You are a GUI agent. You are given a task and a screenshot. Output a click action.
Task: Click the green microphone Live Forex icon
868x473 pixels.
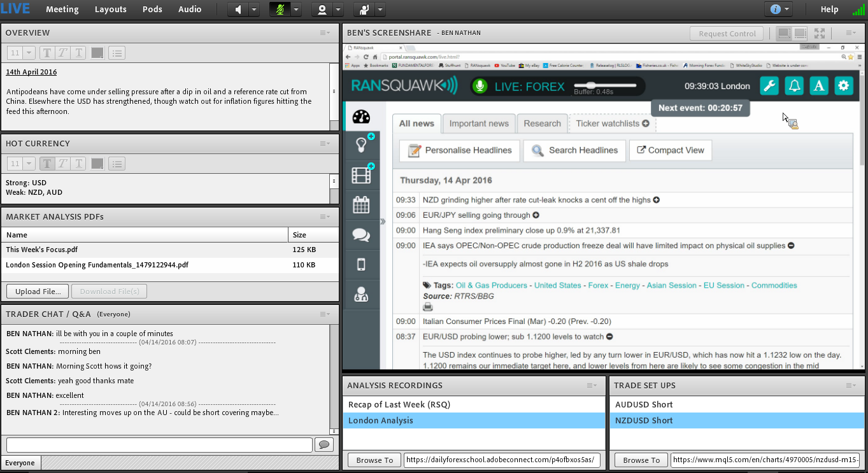coord(480,86)
